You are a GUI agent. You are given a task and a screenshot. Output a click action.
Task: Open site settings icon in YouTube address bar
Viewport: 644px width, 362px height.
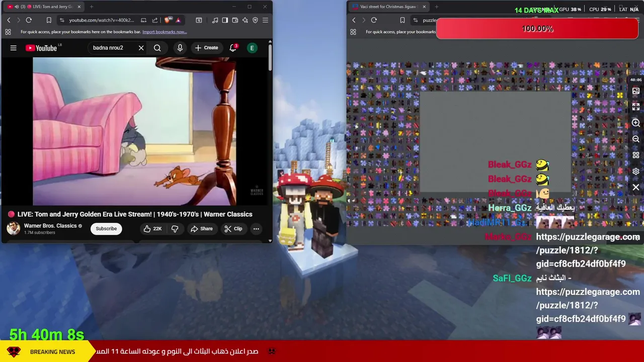coord(62,20)
